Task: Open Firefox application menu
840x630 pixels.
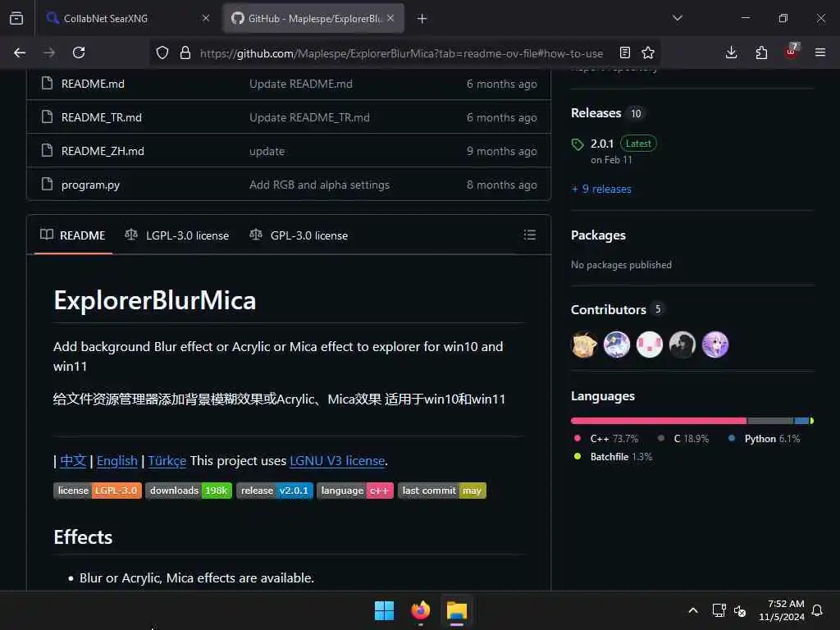Action: click(x=820, y=52)
